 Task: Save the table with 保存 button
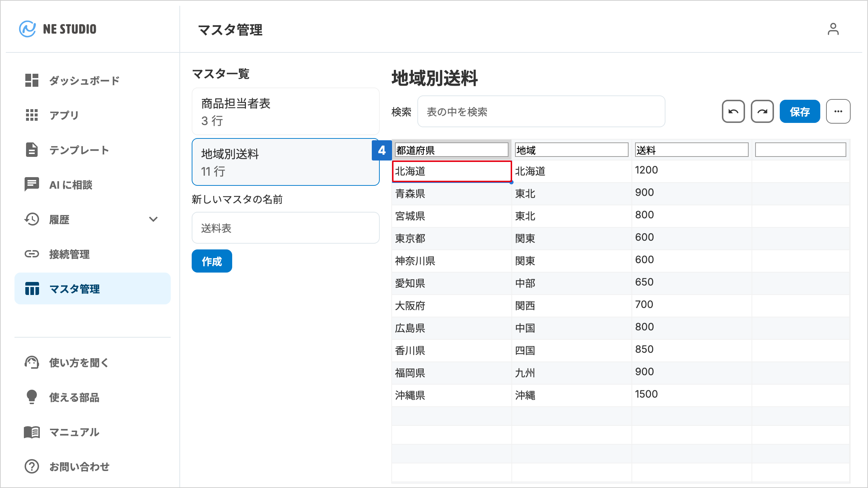tap(800, 111)
